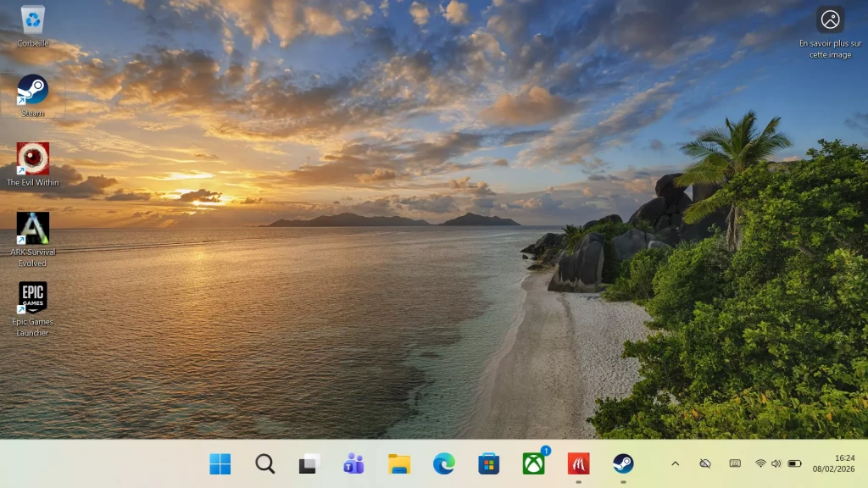
Task: Open Microsoft Store from the taskbar
Action: [x=489, y=463]
